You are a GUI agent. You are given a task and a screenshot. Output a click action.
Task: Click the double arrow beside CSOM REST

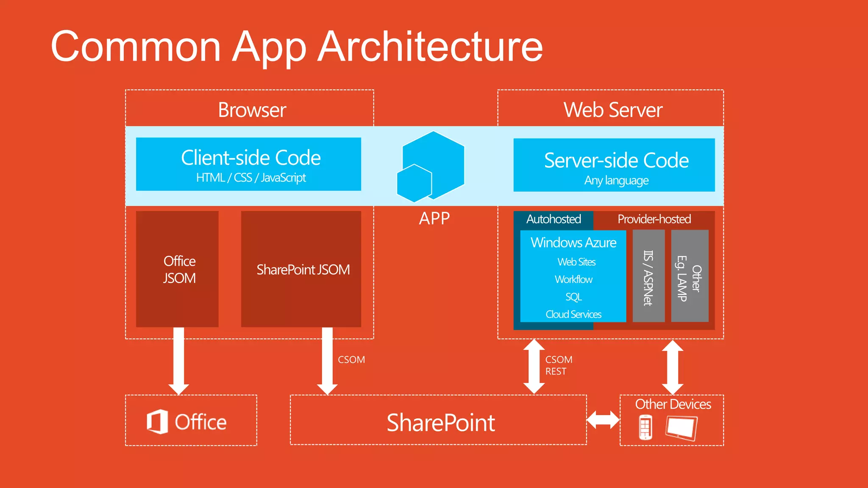pos(534,366)
